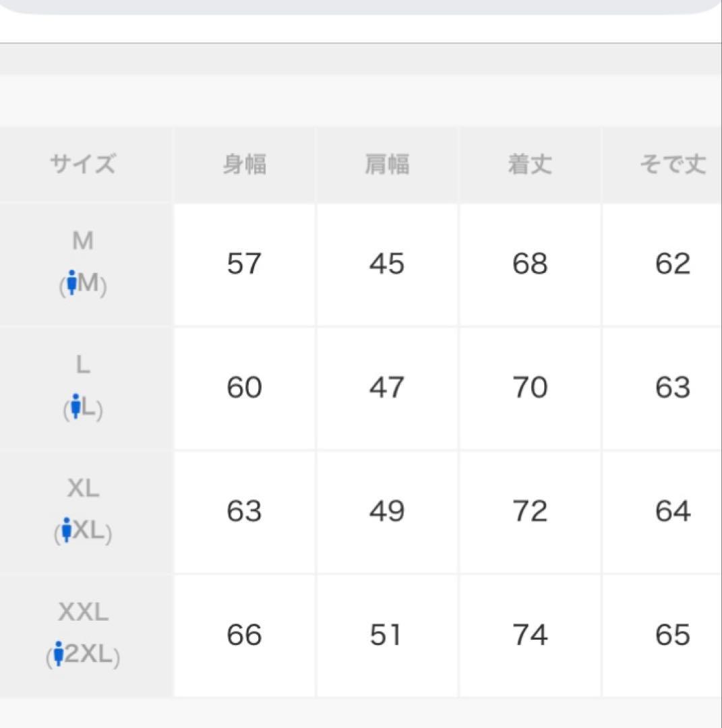Image resolution: width=722 pixels, height=728 pixels.
Task: Select the 肩幅 value 45 cell
Action: [387, 264]
